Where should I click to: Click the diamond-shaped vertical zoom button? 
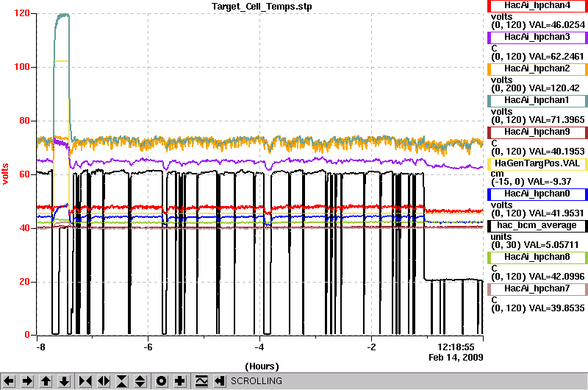pyautogui.click(x=140, y=381)
